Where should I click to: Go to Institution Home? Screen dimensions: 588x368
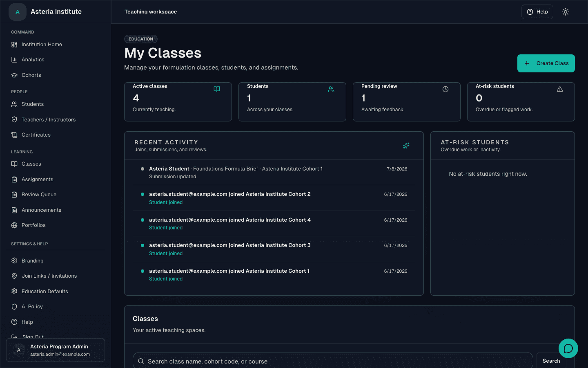(x=56, y=45)
